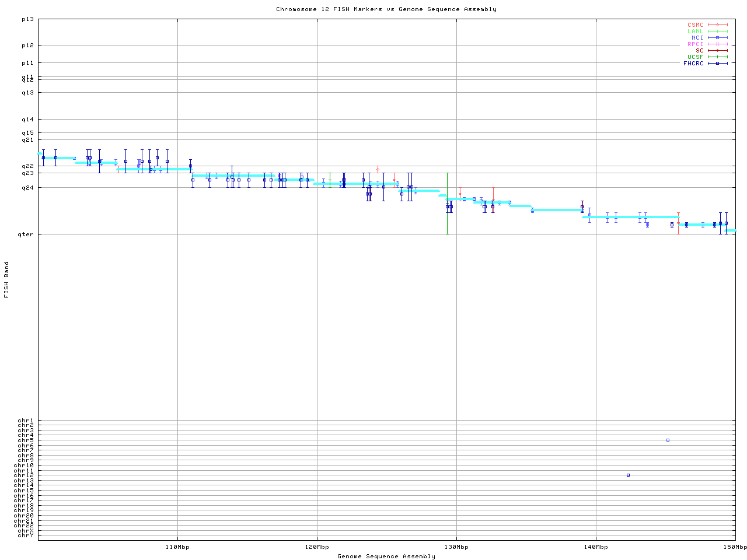Screen dimensions: 747x560
Task: Click the 130Mbp x-axis tick label
Action: click(x=456, y=547)
